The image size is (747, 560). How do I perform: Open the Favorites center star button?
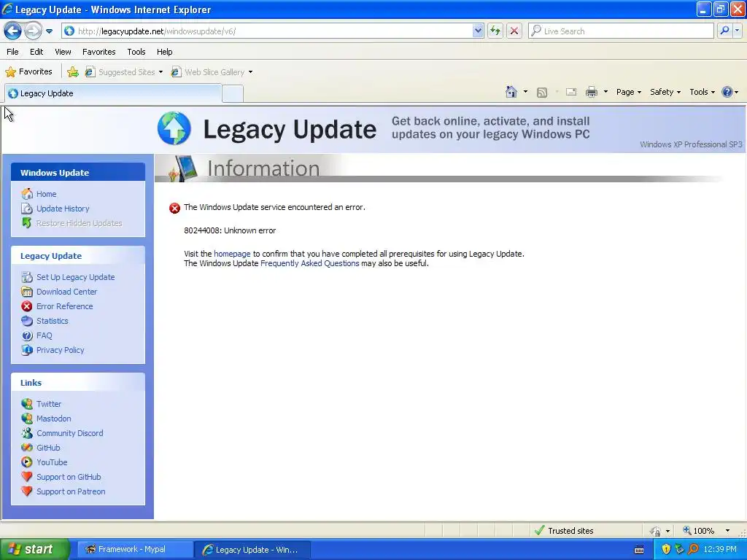(28, 72)
